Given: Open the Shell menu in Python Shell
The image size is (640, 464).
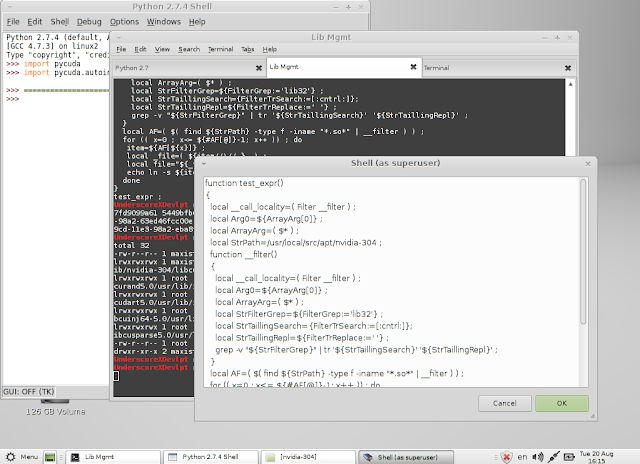Looking at the screenshot, I should point(60,22).
